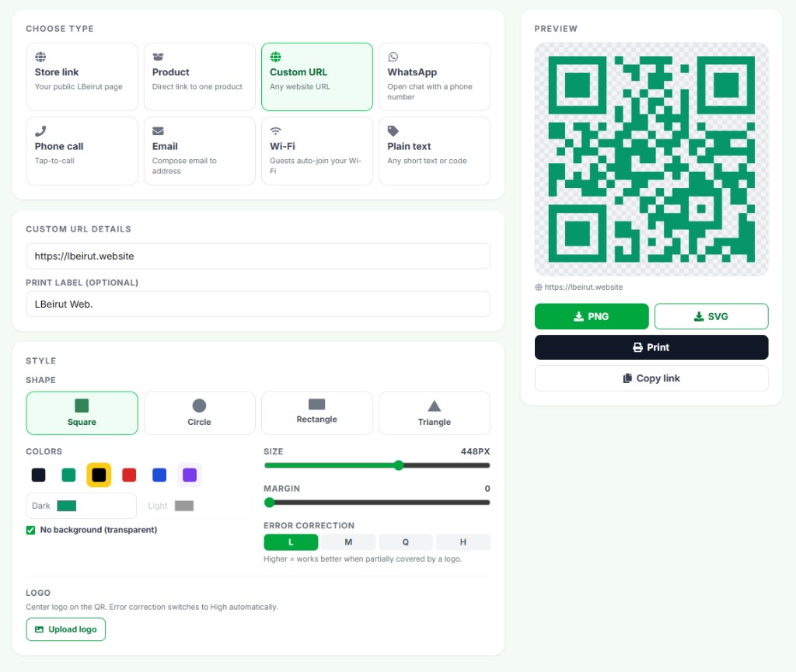Viewport: 796px width, 672px height.
Task: Click the envelope icon on Email card
Action: (158, 131)
